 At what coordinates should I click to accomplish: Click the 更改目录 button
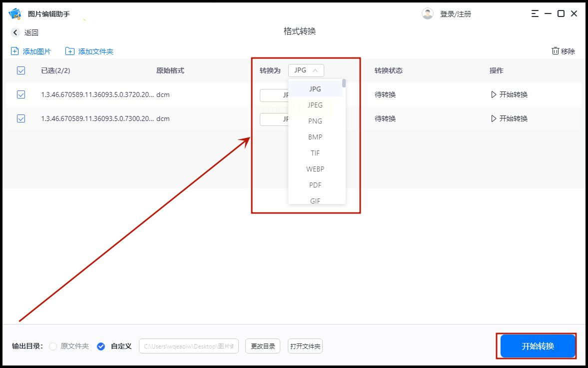coord(263,346)
